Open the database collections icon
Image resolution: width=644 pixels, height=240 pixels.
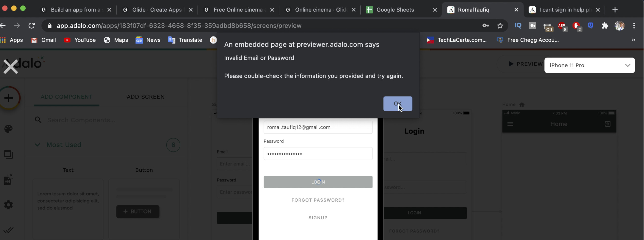8,180
